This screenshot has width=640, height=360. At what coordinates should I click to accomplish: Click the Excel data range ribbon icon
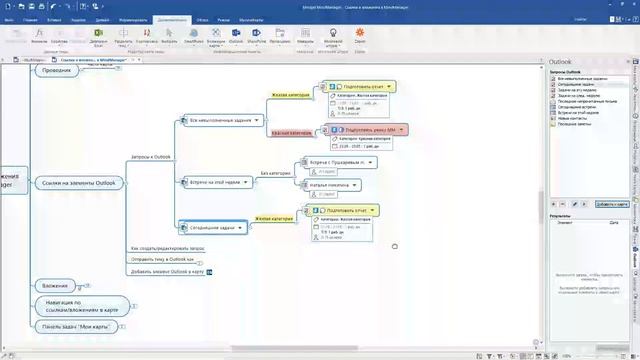[98, 33]
